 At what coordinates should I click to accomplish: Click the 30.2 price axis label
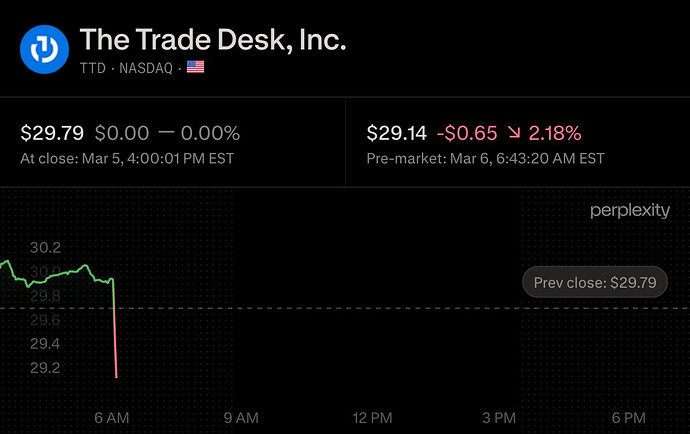pos(46,247)
